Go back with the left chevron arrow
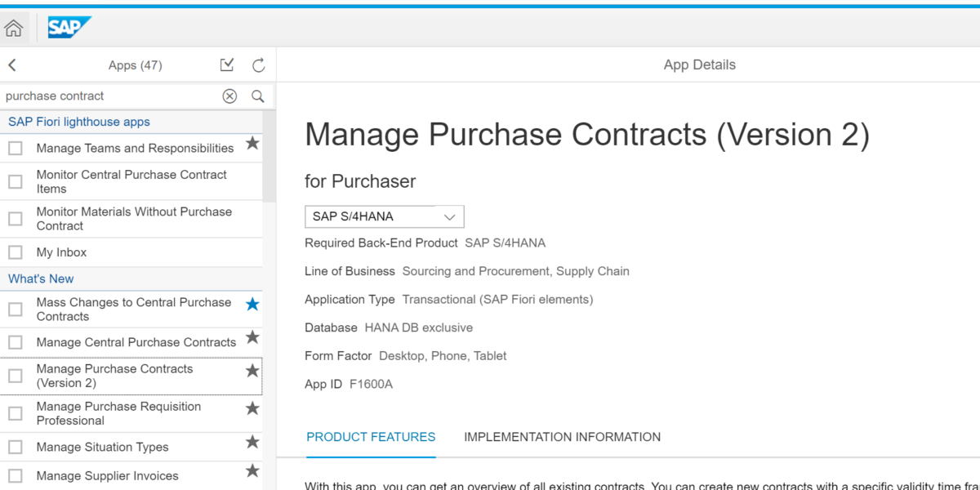The height and width of the screenshot is (490, 980). point(12,65)
